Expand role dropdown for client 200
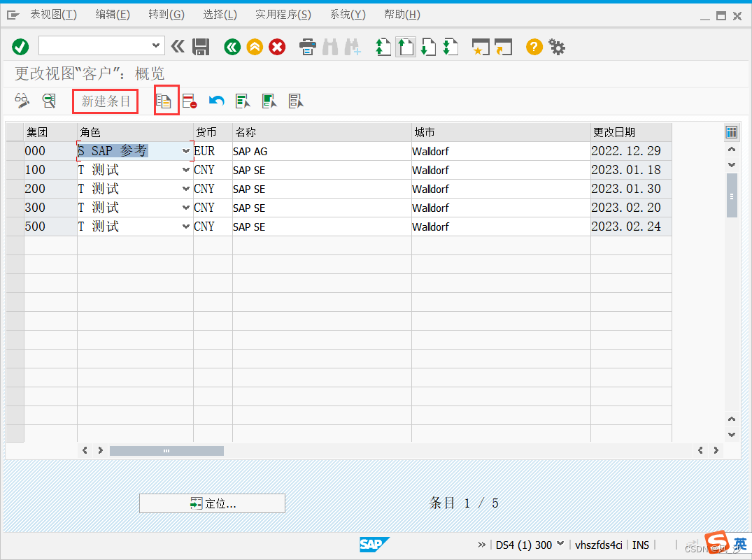This screenshot has height=560, width=752. 185,189
